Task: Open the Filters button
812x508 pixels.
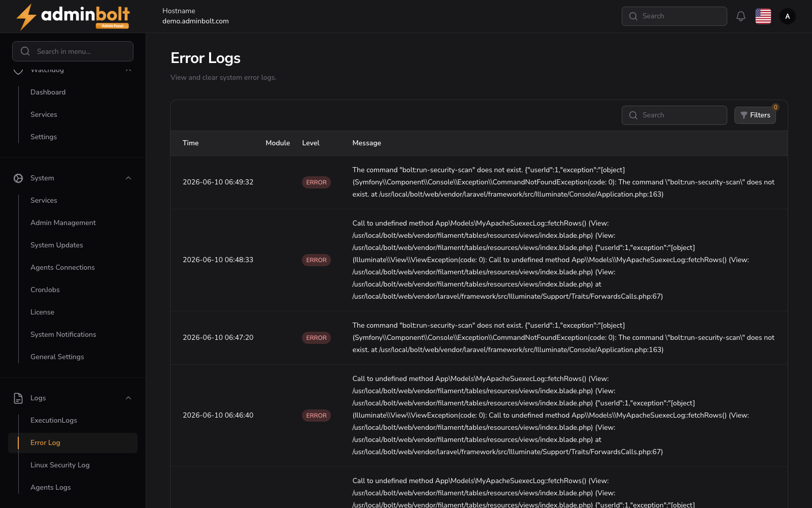Action: [755, 115]
